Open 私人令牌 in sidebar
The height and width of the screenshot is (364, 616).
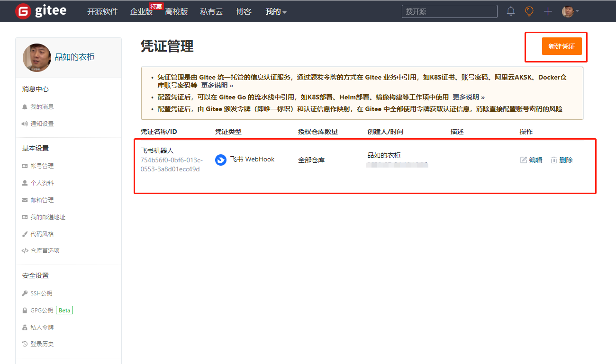click(x=42, y=328)
